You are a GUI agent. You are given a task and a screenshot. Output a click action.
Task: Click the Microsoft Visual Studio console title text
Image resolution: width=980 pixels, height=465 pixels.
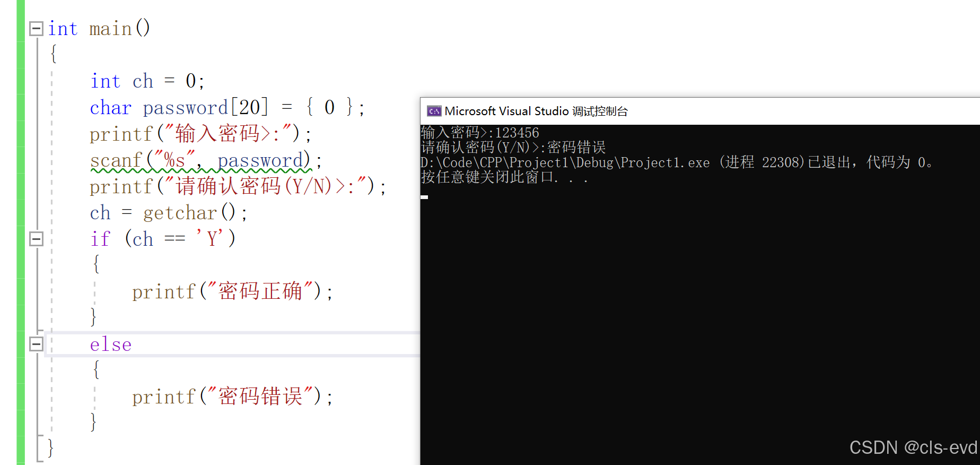pyautogui.click(x=536, y=111)
